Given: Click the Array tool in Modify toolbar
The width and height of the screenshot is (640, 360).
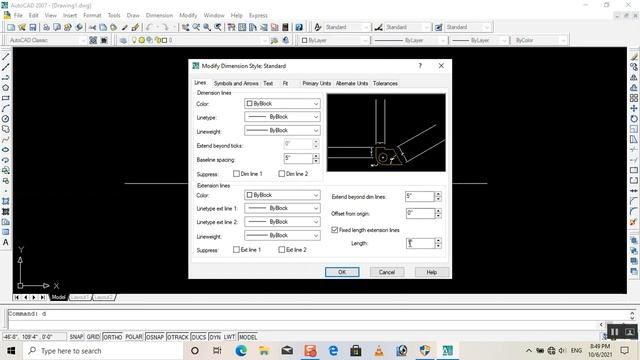Looking at the screenshot, I should tap(633, 98).
